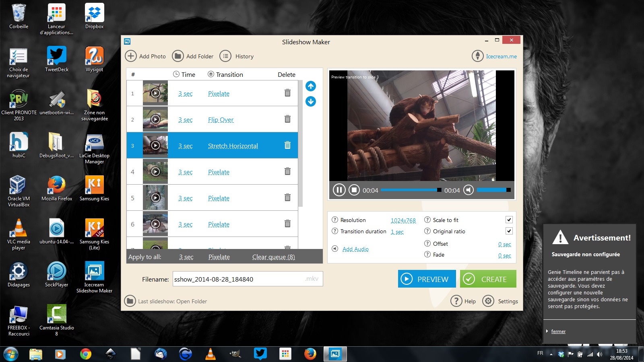Click the Filename input field

(248, 279)
